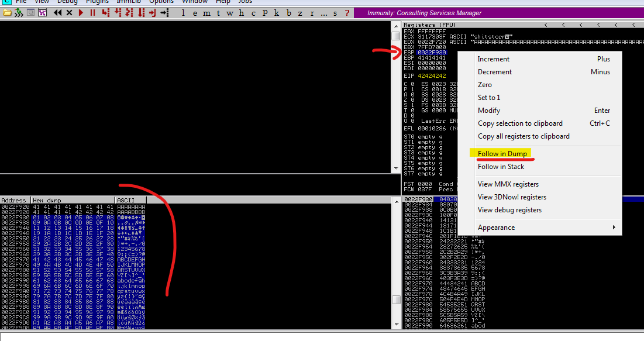Click the dump pane scrollbar thumb

396,299
